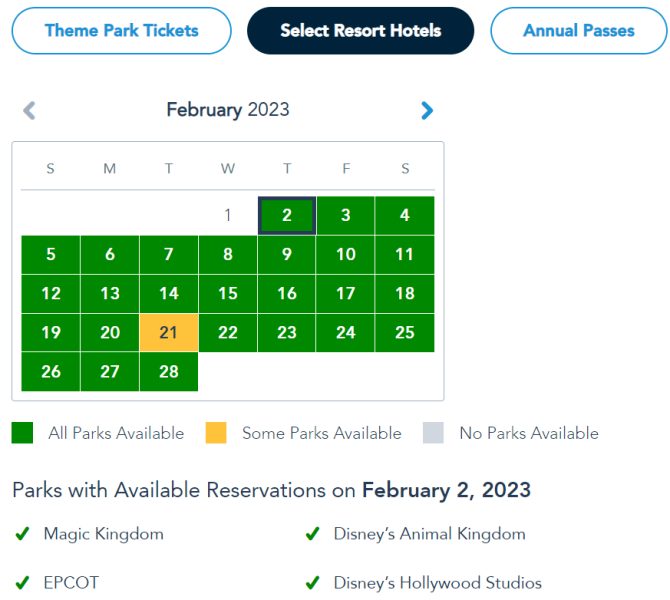Screen dimensions: 670x600
Task: Open the Annual Passes tab
Action: (x=578, y=30)
